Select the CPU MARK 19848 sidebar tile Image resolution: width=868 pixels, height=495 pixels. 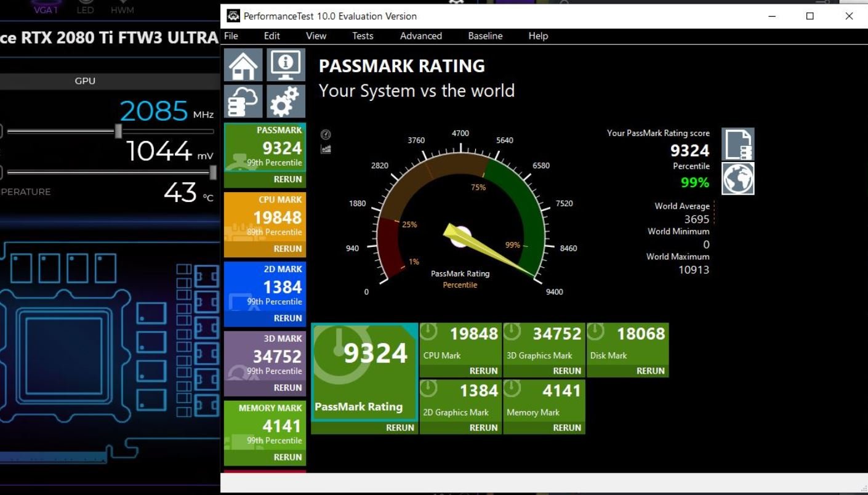pos(265,217)
